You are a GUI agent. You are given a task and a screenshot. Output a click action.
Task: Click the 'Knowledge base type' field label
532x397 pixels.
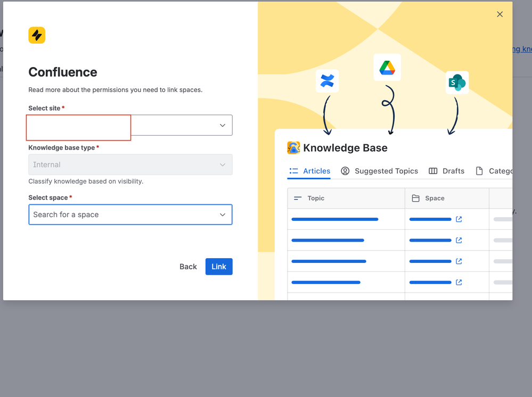point(62,148)
